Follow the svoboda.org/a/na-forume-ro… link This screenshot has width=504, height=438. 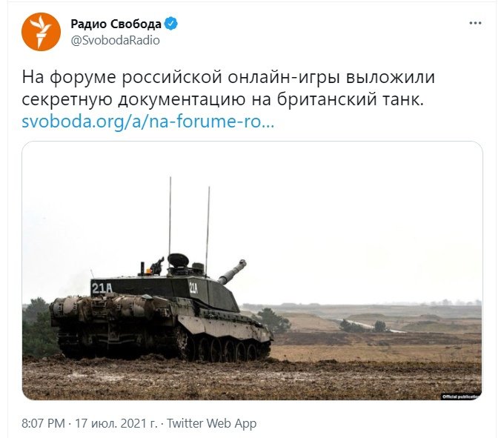coord(147,122)
